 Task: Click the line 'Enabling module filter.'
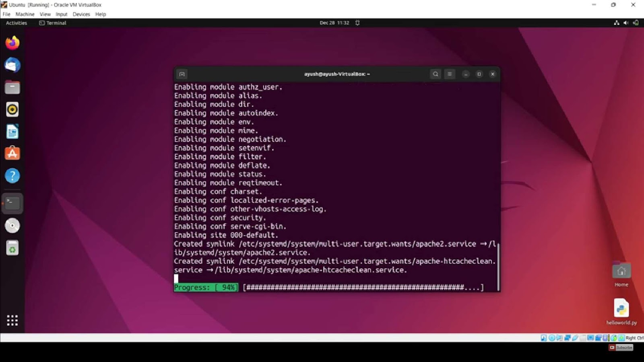(x=220, y=156)
